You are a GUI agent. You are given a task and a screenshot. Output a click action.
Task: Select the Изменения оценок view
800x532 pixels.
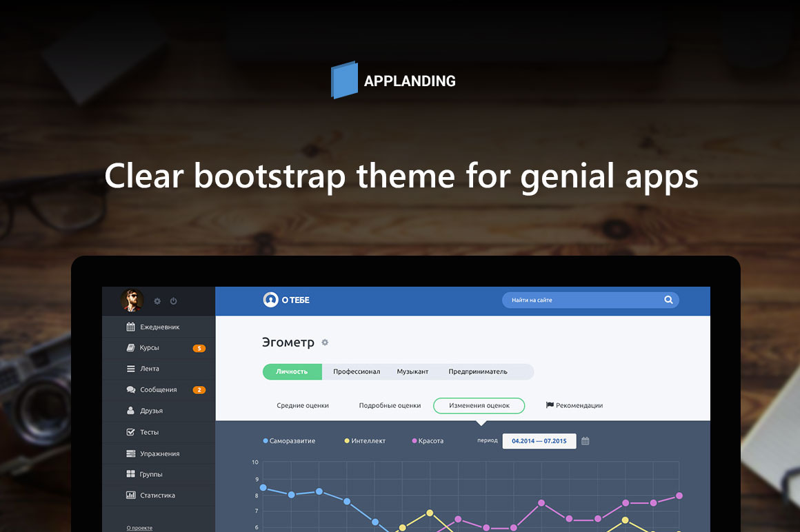pyautogui.click(x=479, y=406)
